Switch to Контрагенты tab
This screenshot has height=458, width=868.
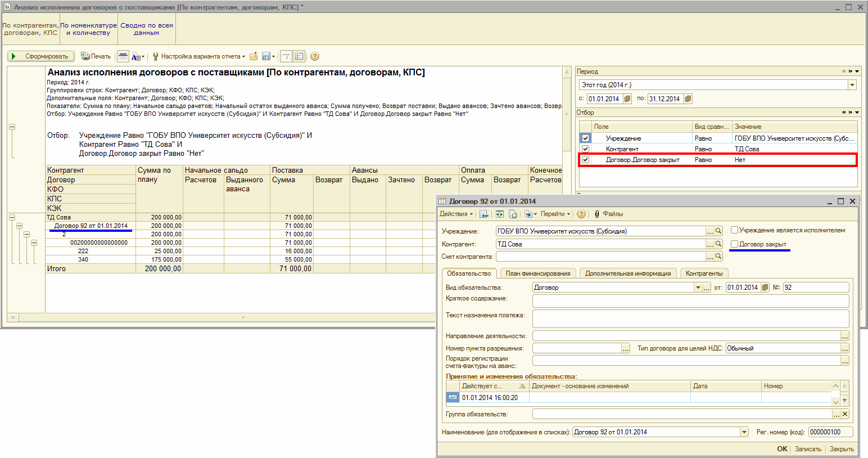coord(704,273)
